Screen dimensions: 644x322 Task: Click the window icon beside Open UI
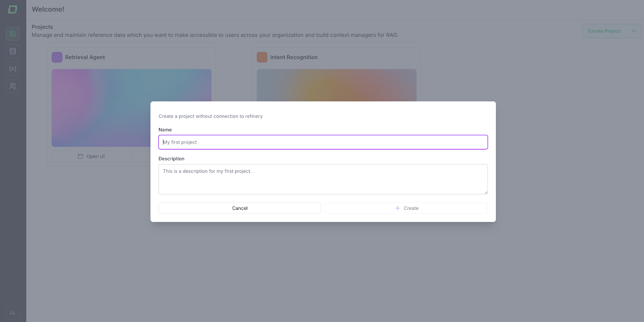(x=80, y=156)
